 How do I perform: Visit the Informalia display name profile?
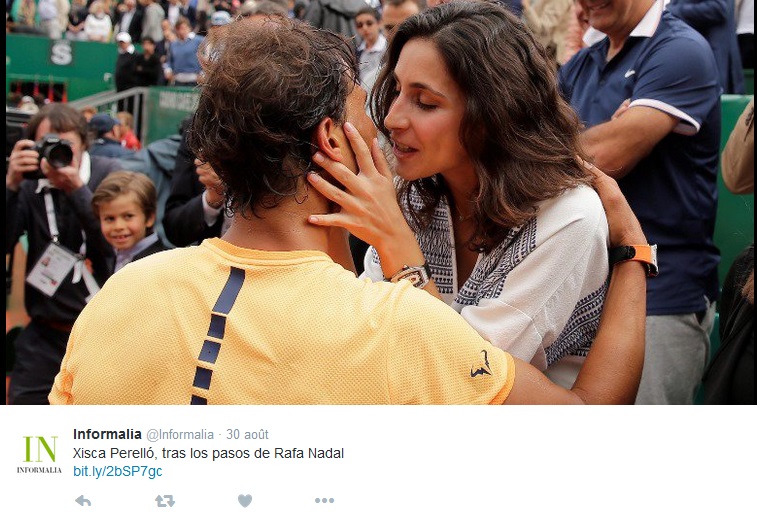coord(107,434)
